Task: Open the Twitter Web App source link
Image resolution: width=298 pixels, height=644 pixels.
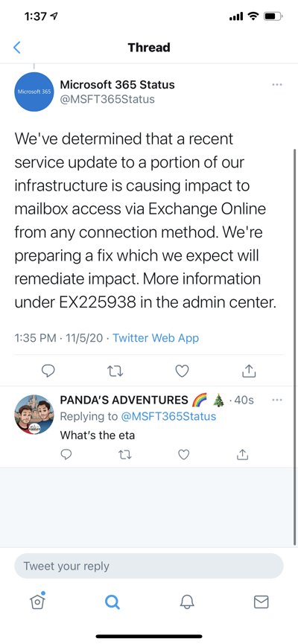Action: 156,338
